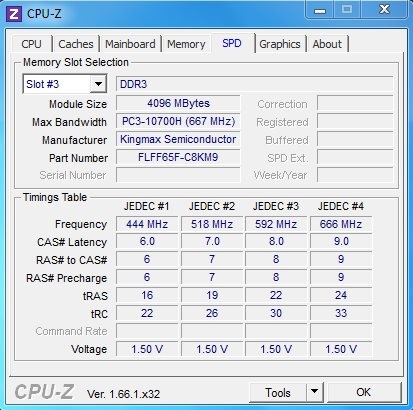Select the JEDEC #4 frequency 666 MHz cell

pyautogui.click(x=341, y=224)
